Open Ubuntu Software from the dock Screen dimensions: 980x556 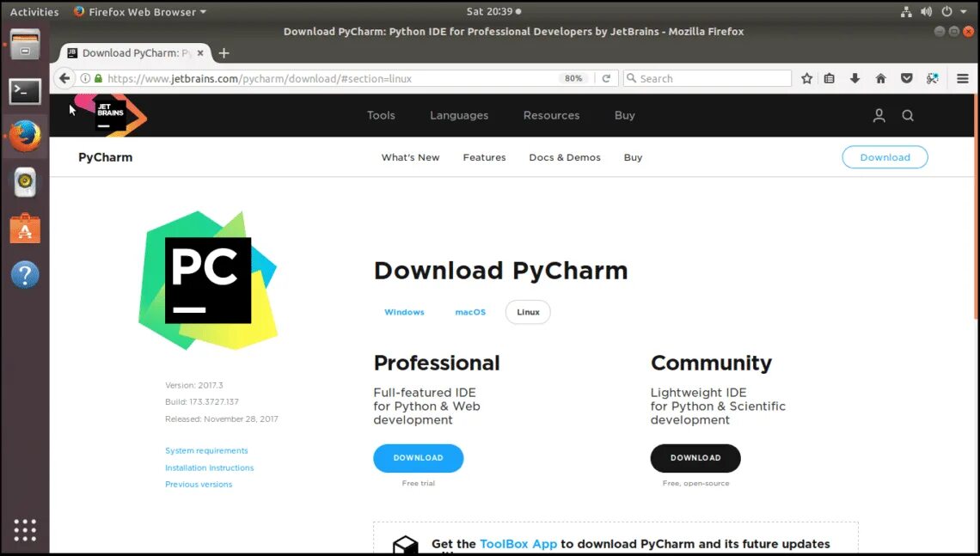click(x=25, y=229)
